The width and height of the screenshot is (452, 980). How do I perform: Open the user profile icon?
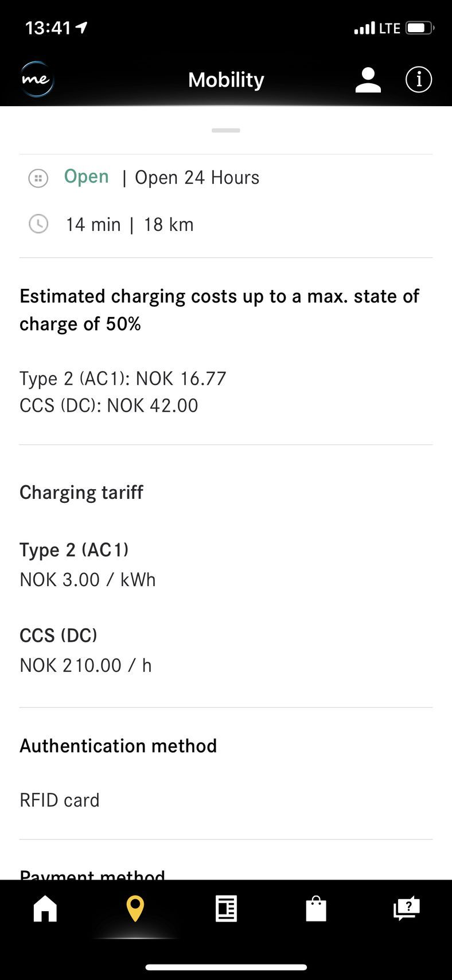368,80
